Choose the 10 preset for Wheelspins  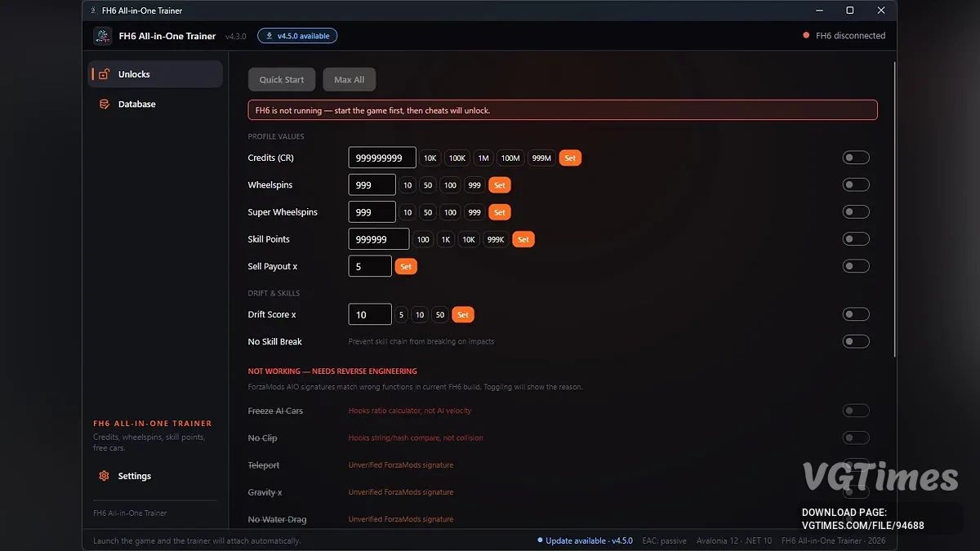click(x=408, y=185)
